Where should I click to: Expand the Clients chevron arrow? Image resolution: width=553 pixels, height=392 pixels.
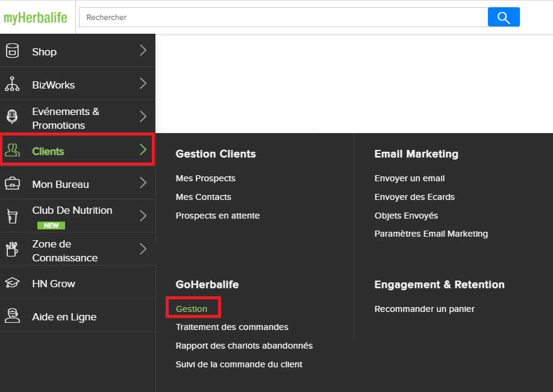pos(143,149)
